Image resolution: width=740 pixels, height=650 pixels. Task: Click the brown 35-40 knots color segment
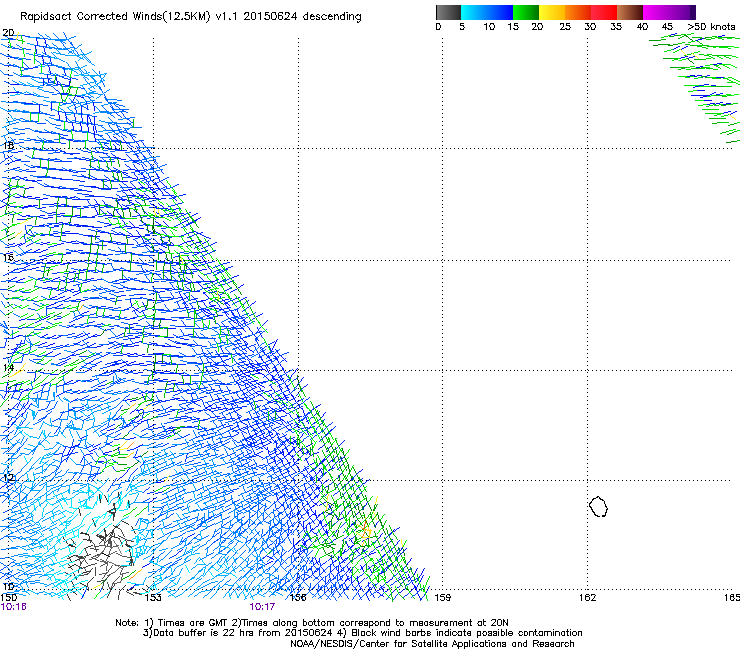pos(630,12)
